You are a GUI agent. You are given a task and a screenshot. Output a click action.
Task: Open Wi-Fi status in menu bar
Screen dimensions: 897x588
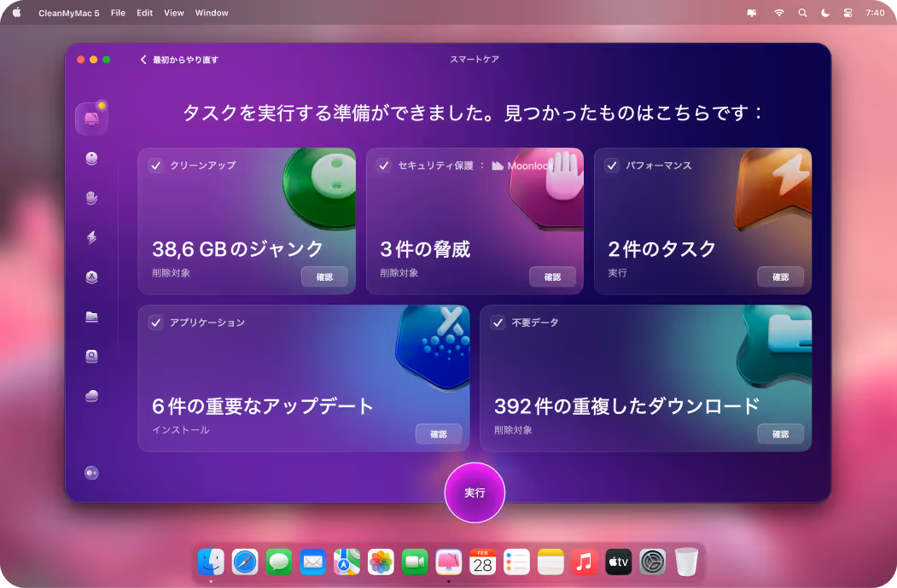pos(778,13)
